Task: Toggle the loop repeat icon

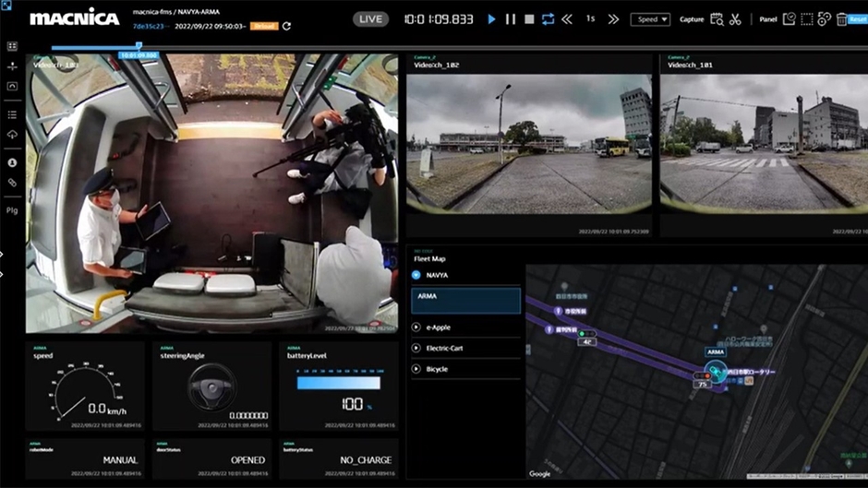Action: (x=549, y=18)
